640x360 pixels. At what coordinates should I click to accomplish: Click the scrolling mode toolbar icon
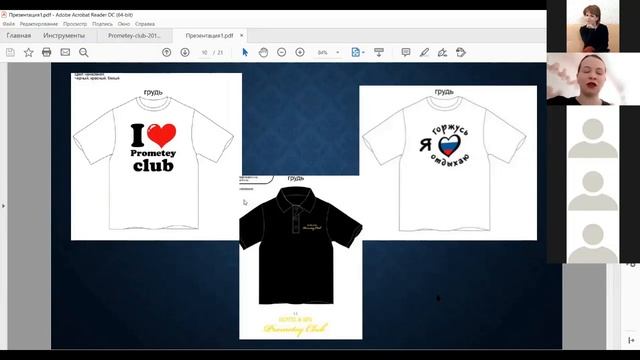[379, 52]
